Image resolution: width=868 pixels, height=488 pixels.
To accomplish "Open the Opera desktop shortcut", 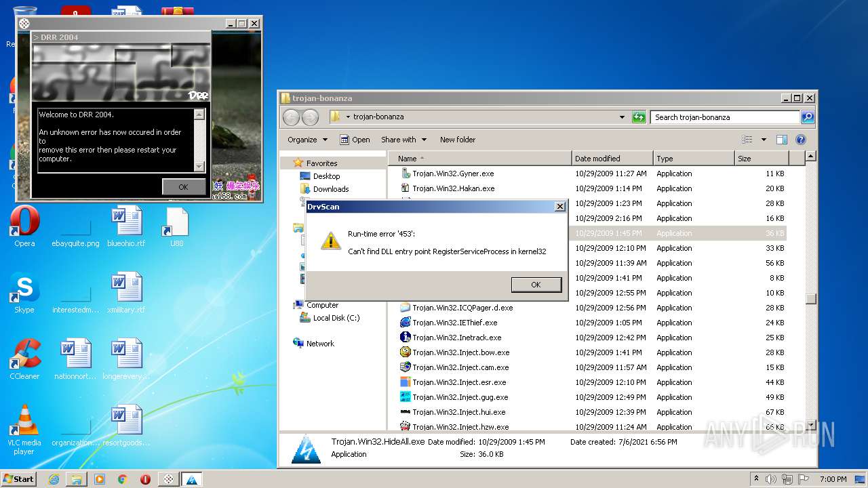I will point(24,226).
